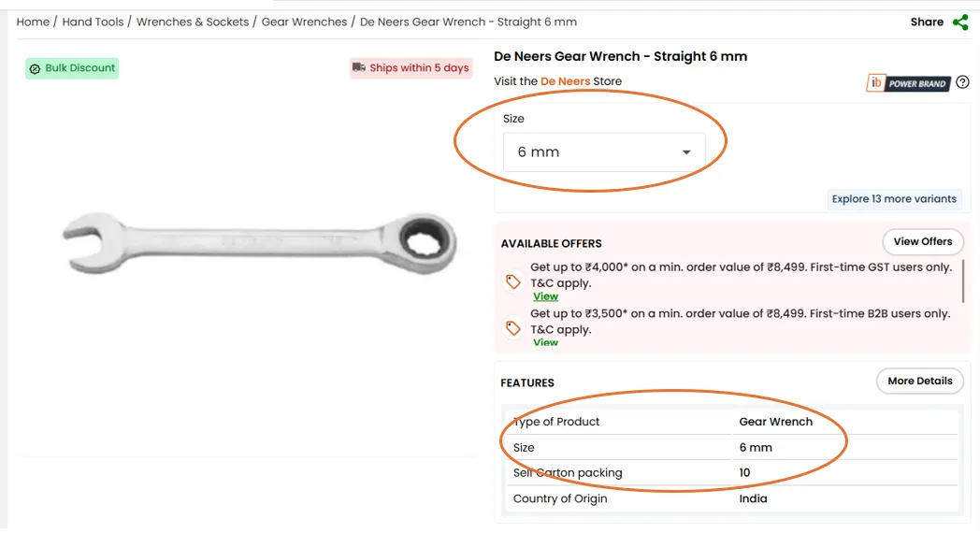Click the Size dropdown arrow
This screenshot has height=533, width=980.
686,152
